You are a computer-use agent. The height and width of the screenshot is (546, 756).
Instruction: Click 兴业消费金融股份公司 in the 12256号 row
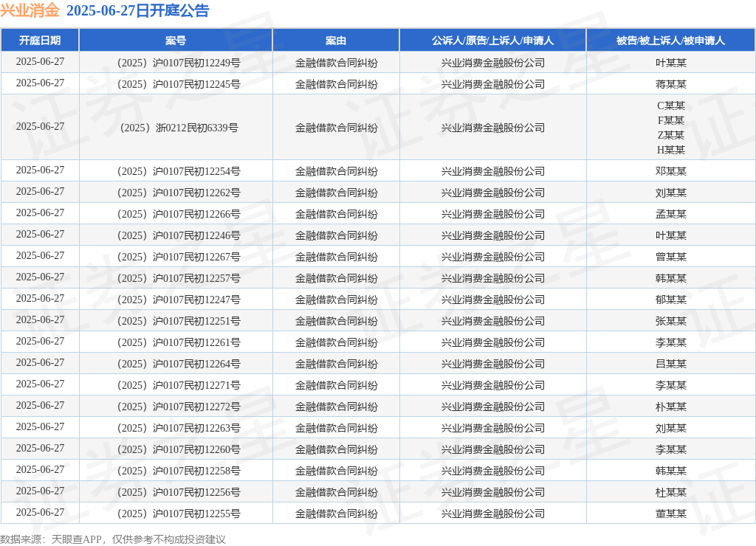pos(492,492)
